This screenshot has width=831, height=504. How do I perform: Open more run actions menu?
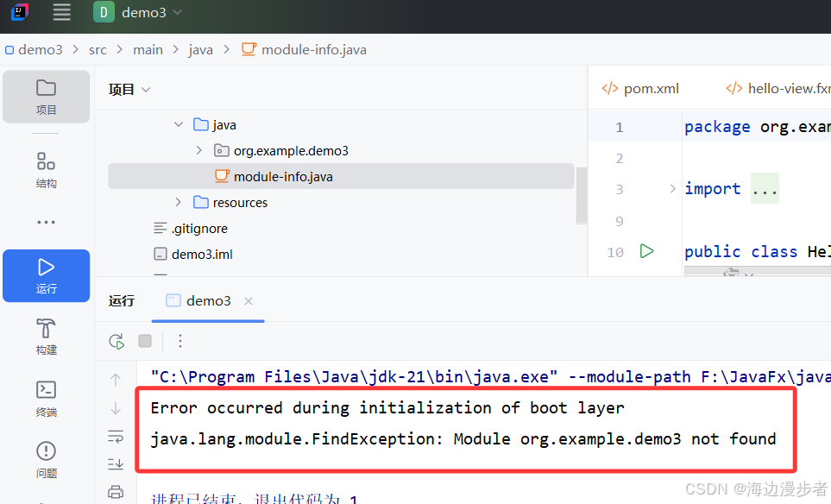(180, 341)
